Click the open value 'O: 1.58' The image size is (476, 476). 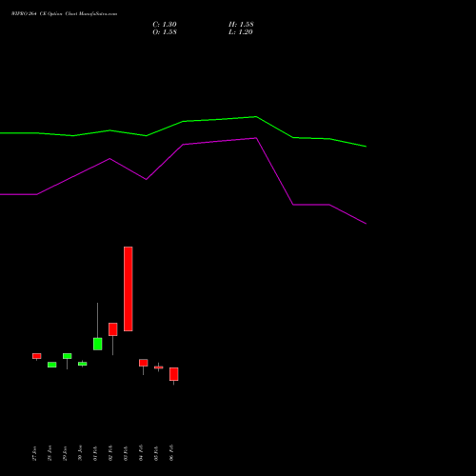[165, 32]
